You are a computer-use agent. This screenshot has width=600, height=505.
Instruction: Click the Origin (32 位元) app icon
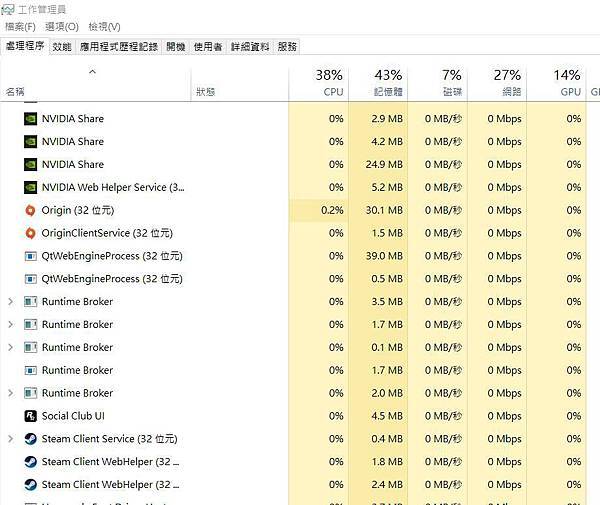(30, 210)
